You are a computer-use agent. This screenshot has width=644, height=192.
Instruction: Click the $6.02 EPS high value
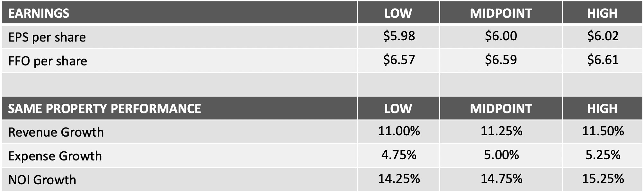pyautogui.click(x=603, y=36)
